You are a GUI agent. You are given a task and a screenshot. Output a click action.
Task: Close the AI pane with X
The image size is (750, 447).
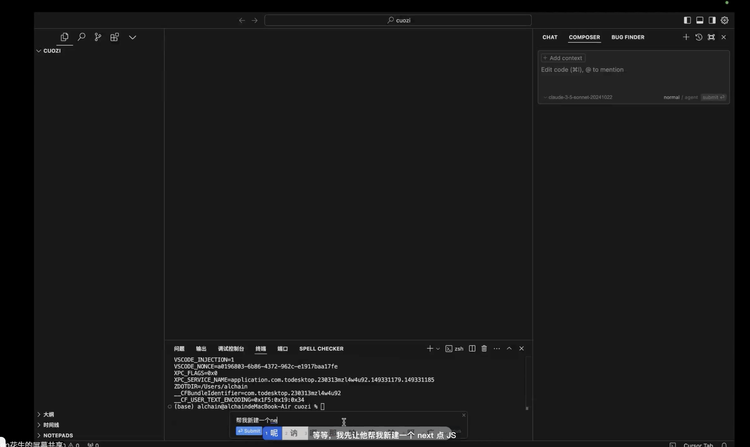pyautogui.click(x=724, y=37)
